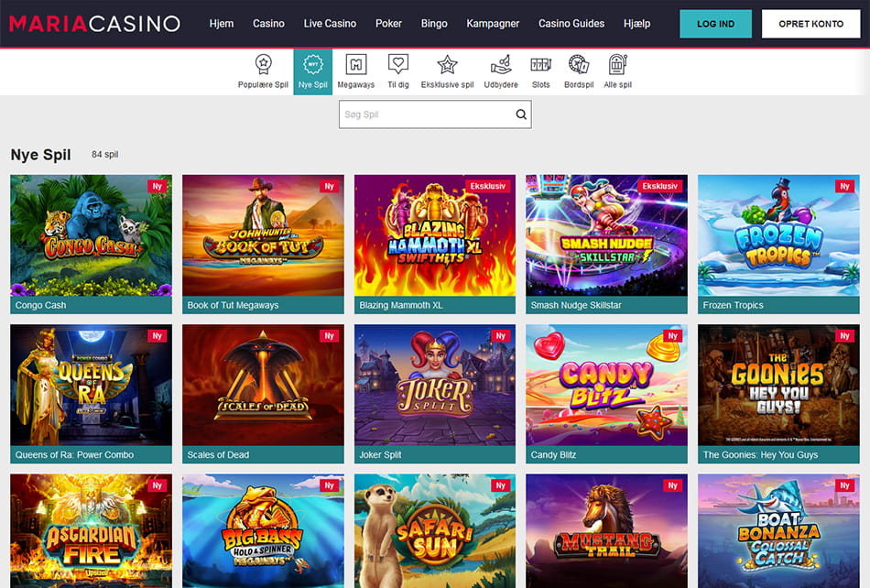Click the Congo Cash title link
This screenshot has height=588, width=870.
[x=40, y=305]
